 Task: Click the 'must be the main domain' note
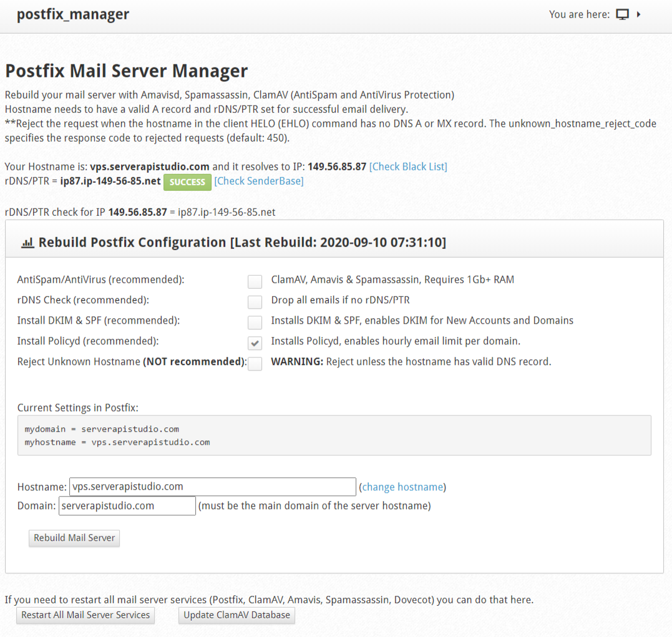[x=314, y=506]
